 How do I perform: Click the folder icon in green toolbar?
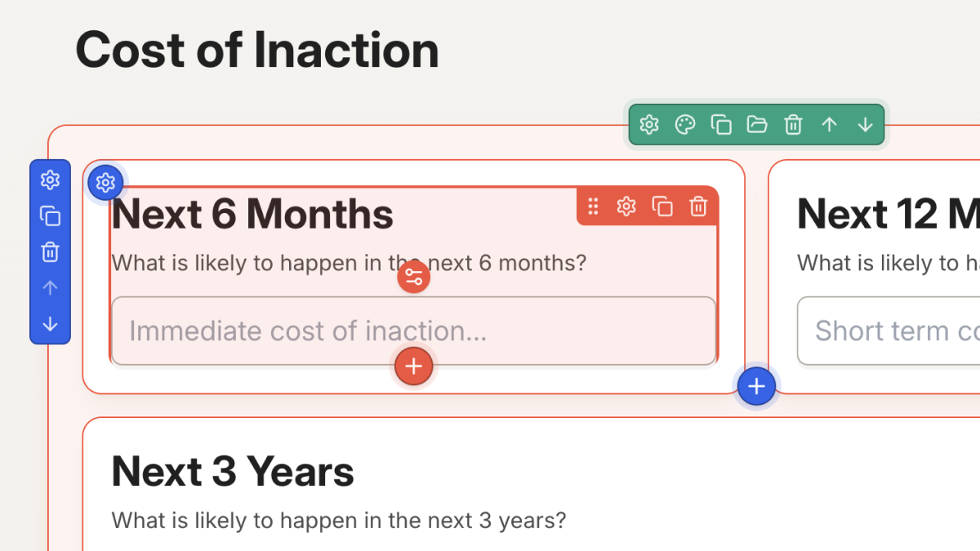click(x=757, y=125)
